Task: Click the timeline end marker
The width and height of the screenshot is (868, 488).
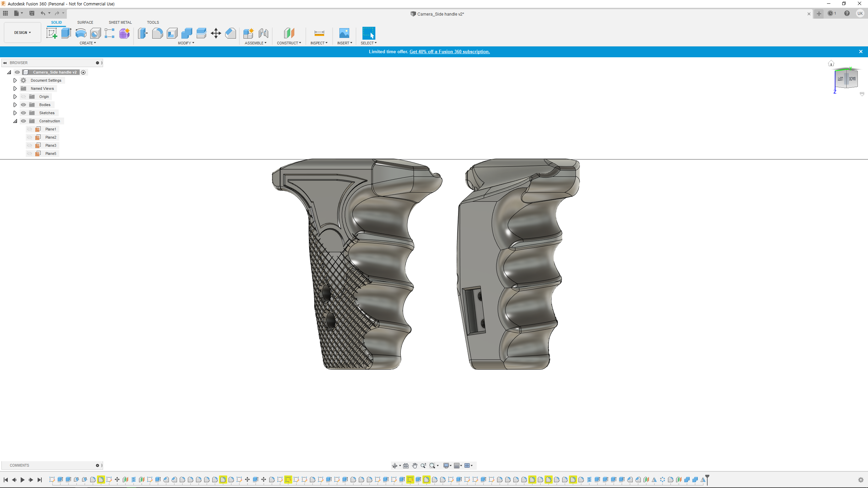Action: coord(707,479)
